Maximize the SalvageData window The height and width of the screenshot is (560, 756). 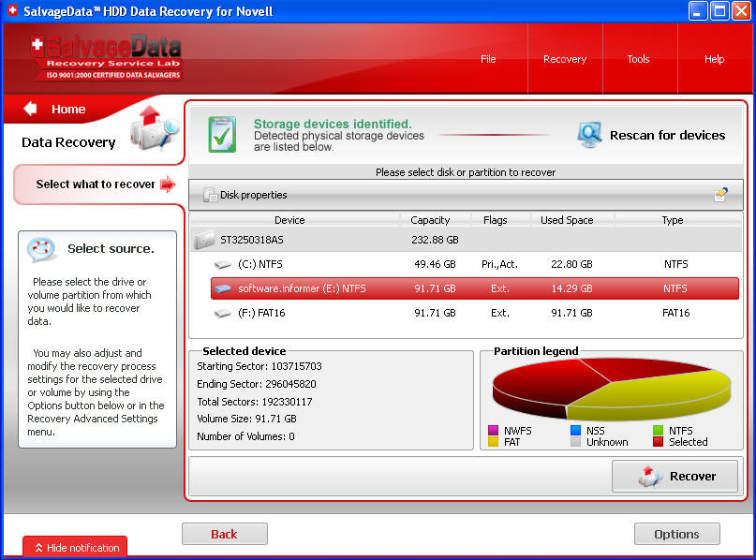click(720, 10)
